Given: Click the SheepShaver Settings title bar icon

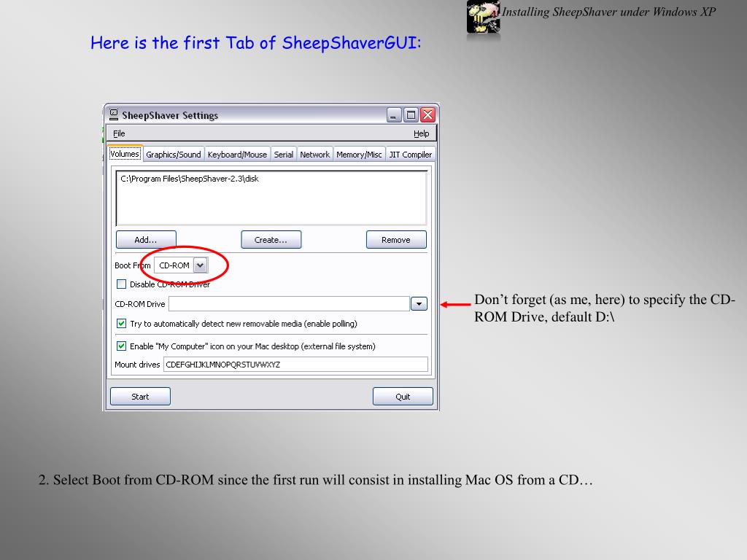Looking at the screenshot, I should [113, 114].
